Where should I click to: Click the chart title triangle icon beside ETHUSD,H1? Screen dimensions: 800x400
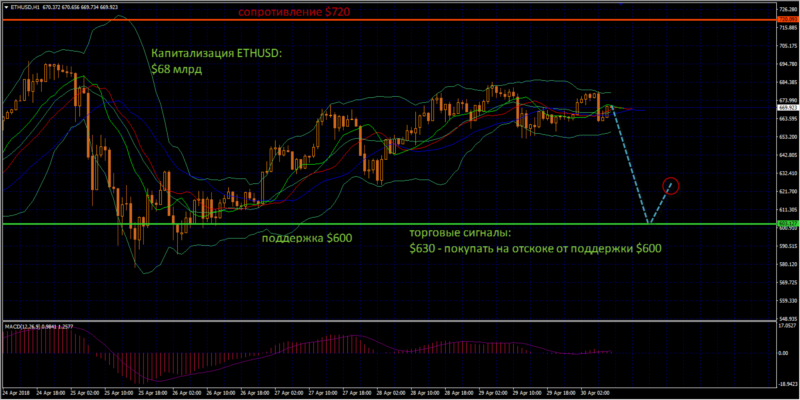[x=6, y=8]
